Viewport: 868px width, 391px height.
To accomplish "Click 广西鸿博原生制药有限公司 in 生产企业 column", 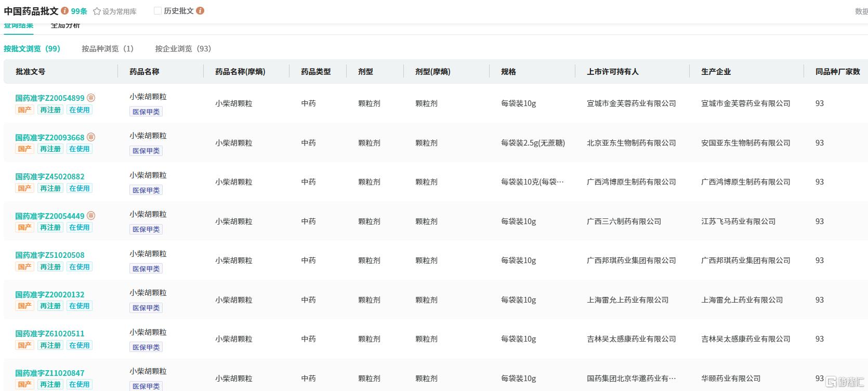I will (746, 182).
